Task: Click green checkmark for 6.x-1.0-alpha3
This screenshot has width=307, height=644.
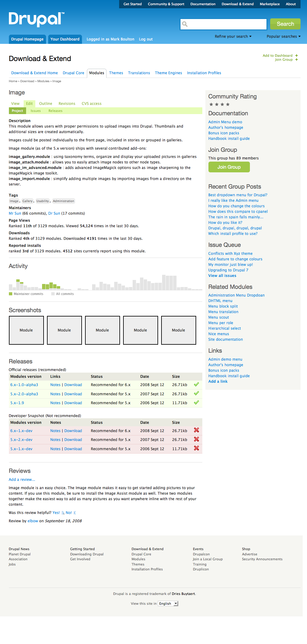Action: [196, 384]
